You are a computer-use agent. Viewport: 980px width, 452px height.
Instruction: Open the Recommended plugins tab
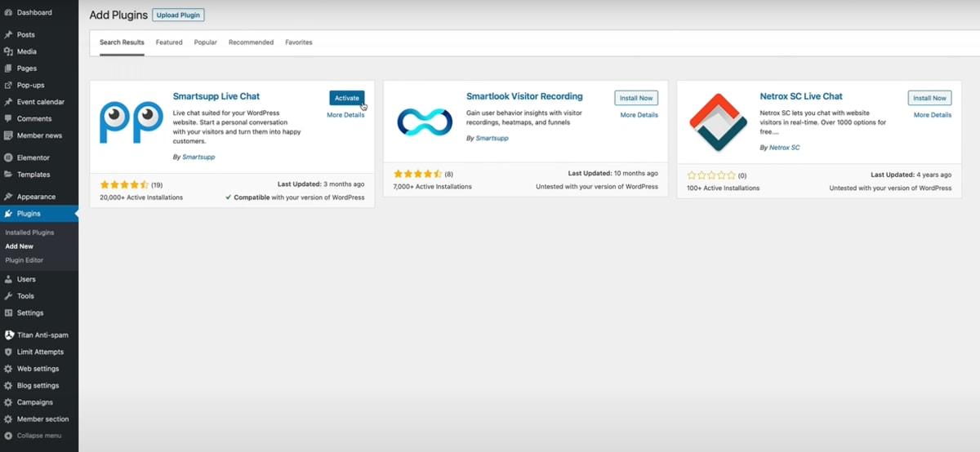[x=251, y=42]
